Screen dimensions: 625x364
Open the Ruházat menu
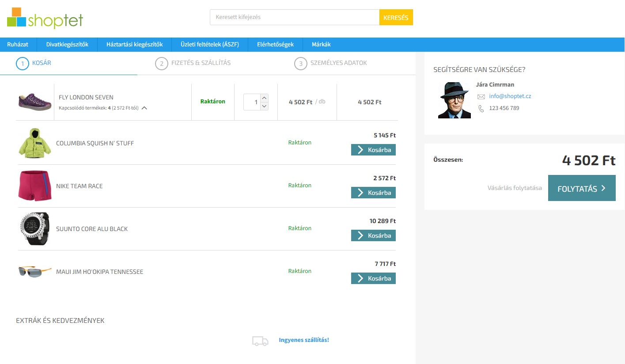pyautogui.click(x=18, y=45)
